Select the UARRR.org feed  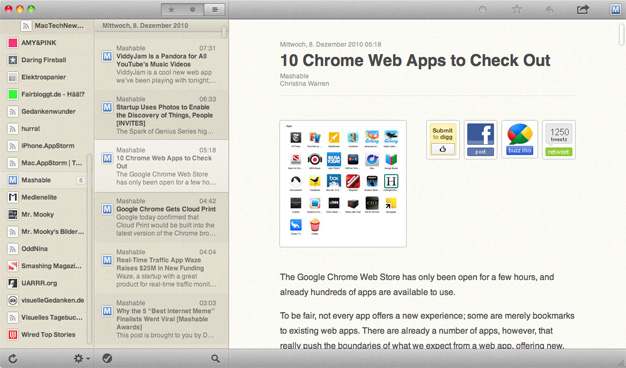pos(47,283)
